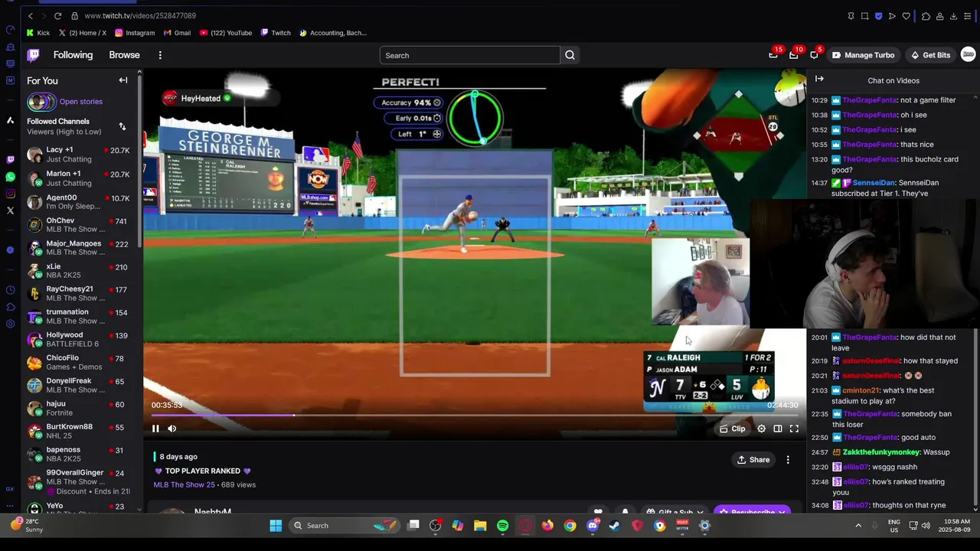980x551 pixels.
Task: Click HeyHeated streamer overlay name
Action: 201,98
